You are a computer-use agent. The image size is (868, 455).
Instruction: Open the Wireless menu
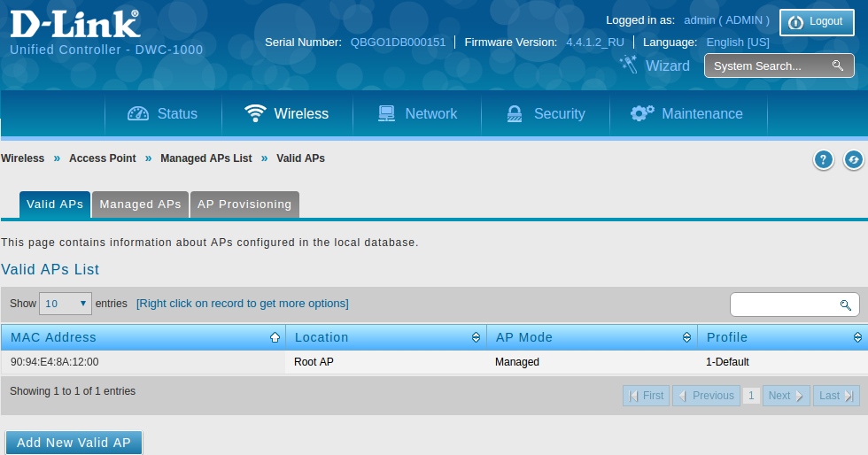click(x=287, y=114)
